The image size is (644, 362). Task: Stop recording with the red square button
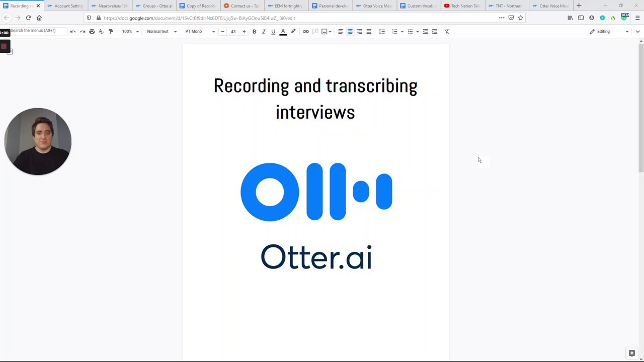click(x=4, y=46)
